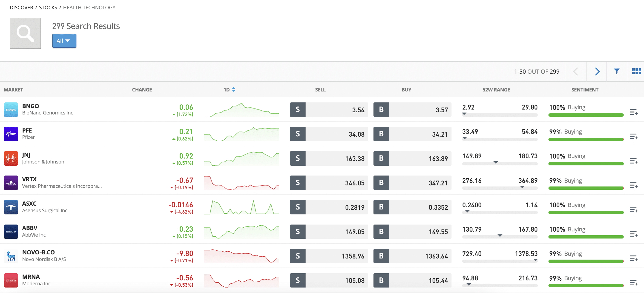Click the Sell column header
Image resolution: width=644 pixels, height=293 pixels.
[x=320, y=90]
